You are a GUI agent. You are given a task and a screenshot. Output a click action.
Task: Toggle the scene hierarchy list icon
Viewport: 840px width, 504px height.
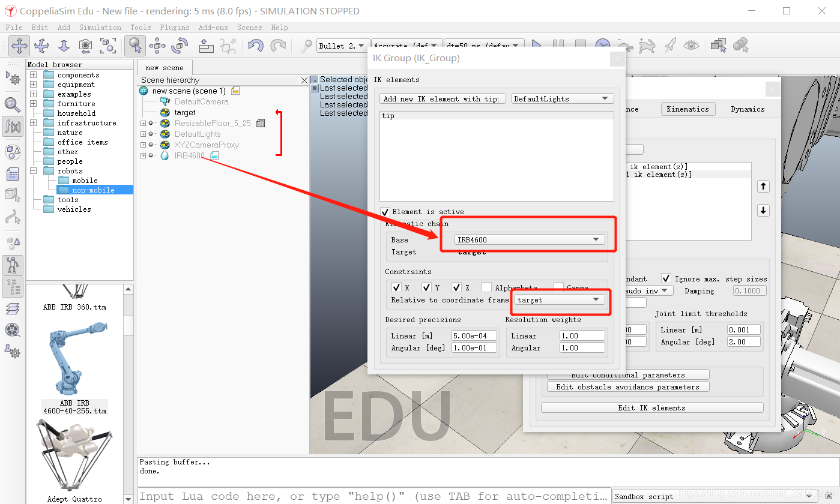point(13,287)
